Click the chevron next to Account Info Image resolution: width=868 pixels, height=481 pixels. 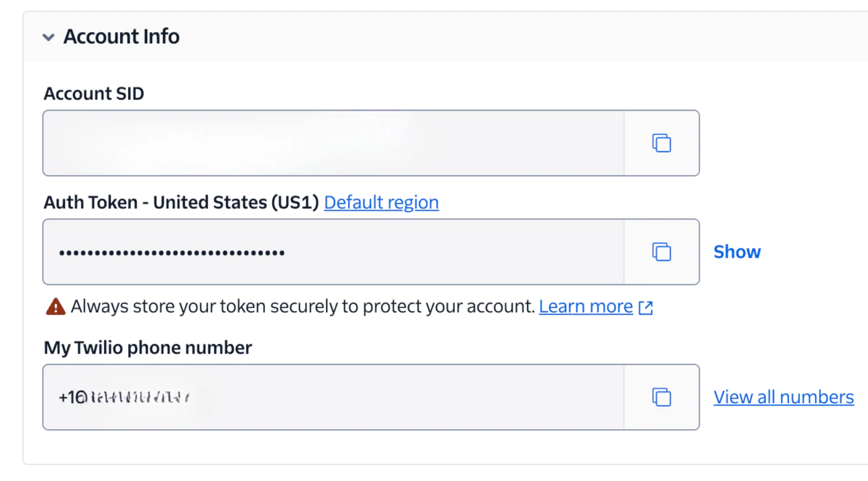(x=48, y=37)
